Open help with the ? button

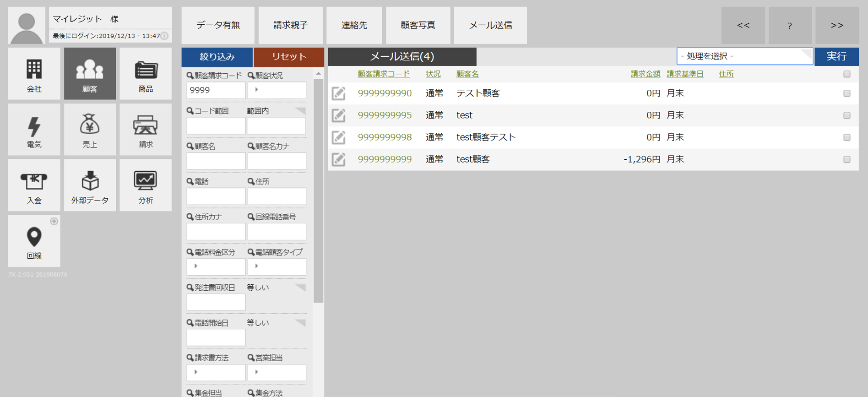tap(790, 25)
